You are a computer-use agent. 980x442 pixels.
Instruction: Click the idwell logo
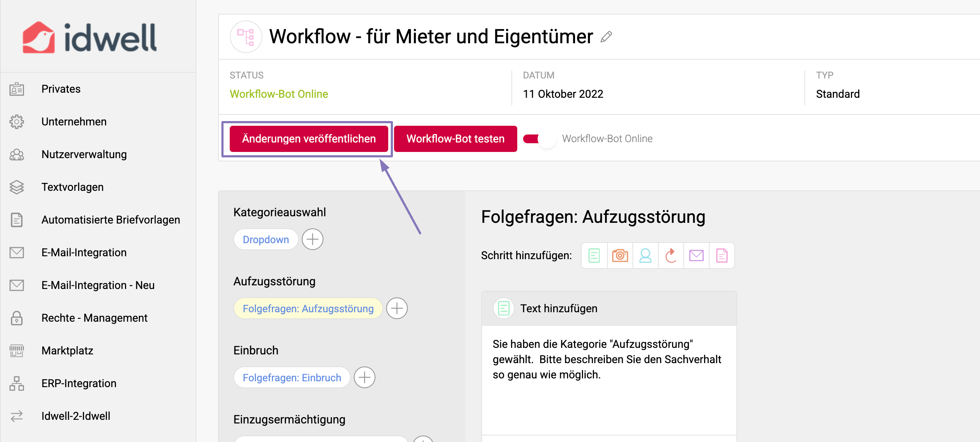pyautogui.click(x=90, y=37)
